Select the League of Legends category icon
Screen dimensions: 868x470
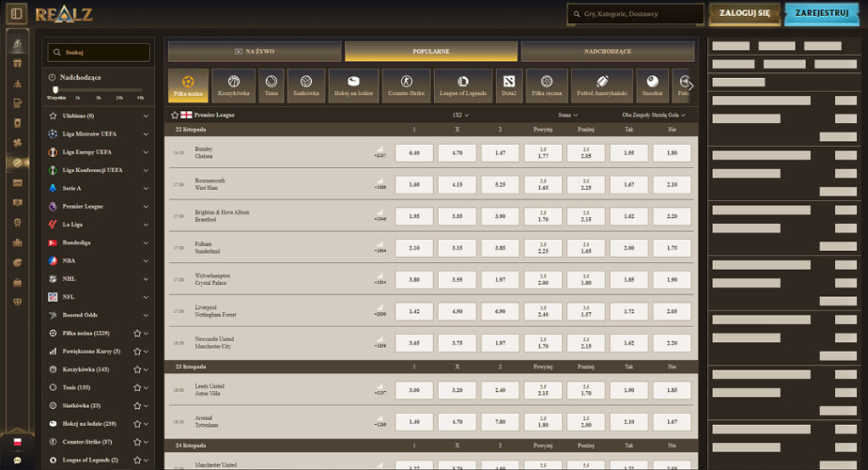pos(463,86)
